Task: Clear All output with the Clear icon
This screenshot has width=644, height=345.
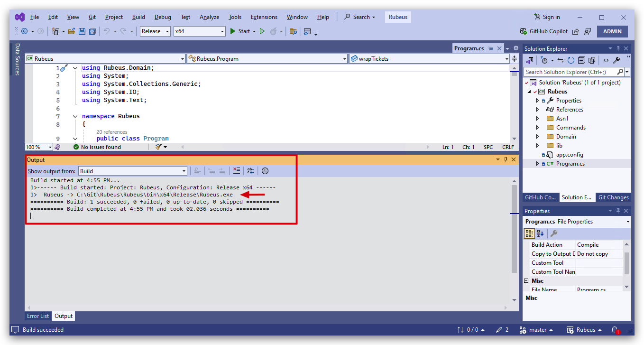Action: coord(237,171)
